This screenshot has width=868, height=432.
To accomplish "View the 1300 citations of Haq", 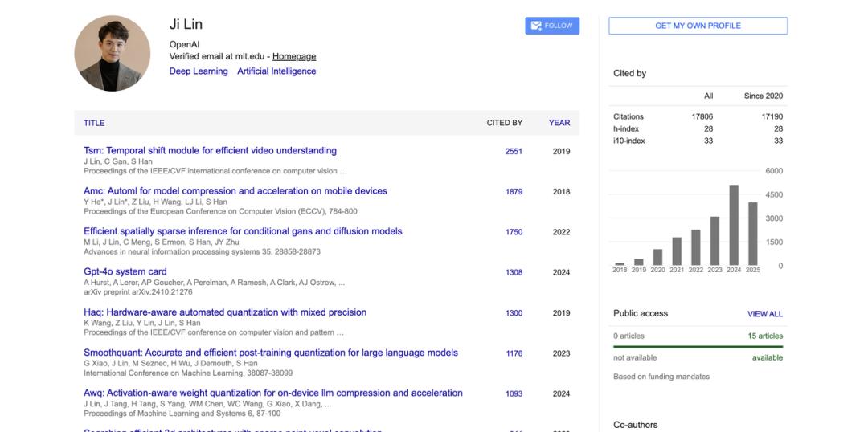I will tap(514, 312).
